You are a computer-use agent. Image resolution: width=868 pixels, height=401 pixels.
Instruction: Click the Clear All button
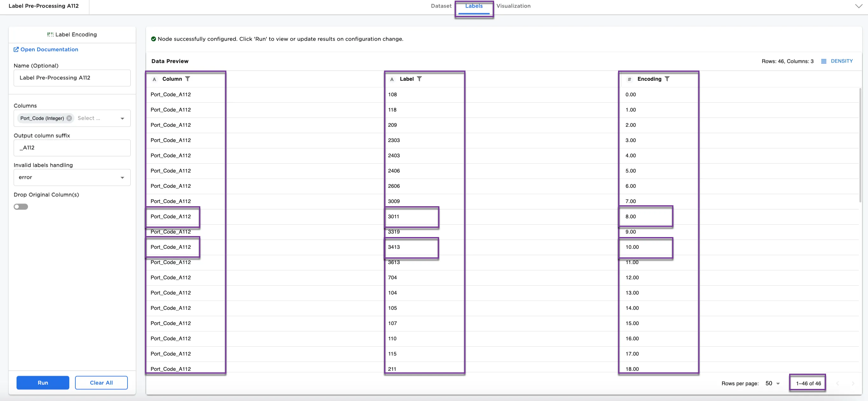[x=101, y=383]
